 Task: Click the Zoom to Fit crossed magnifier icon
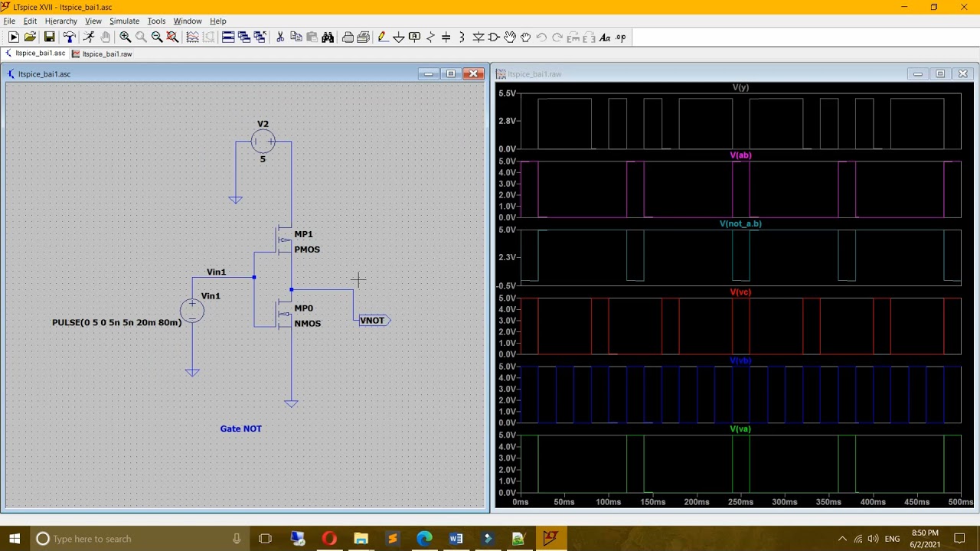[x=172, y=37]
